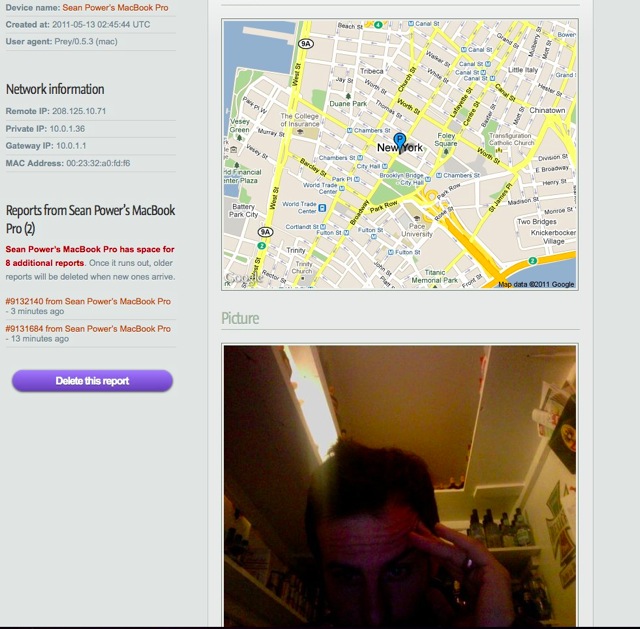
Task: Open report #9131684 from 13 minutes ago
Action: click(x=88, y=329)
